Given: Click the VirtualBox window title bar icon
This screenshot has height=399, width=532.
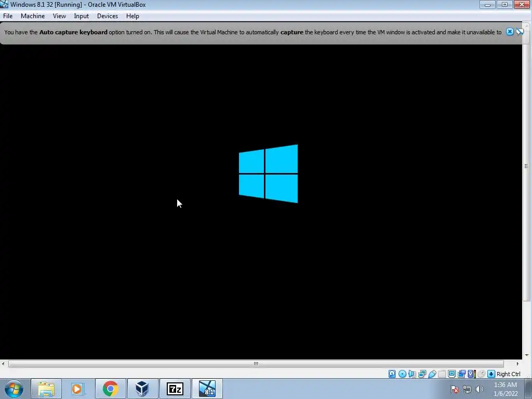Looking at the screenshot, I should tap(4, 4).
